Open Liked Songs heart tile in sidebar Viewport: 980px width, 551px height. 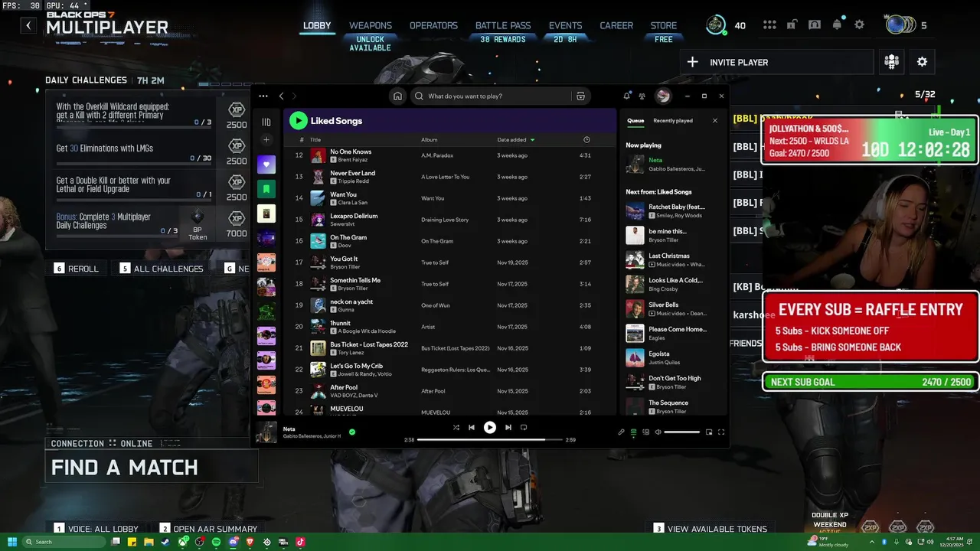tap(266, 165)
